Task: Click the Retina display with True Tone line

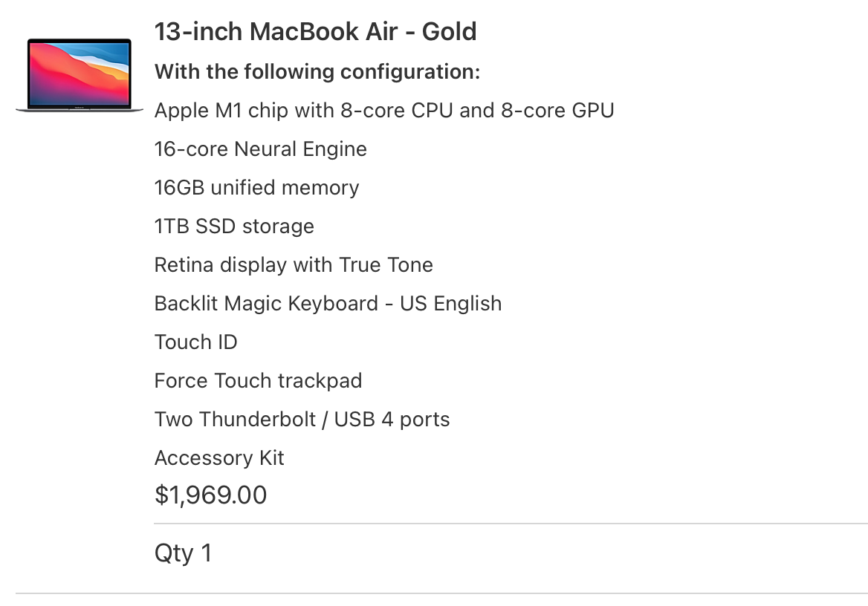Action: (x=294, y=265)
